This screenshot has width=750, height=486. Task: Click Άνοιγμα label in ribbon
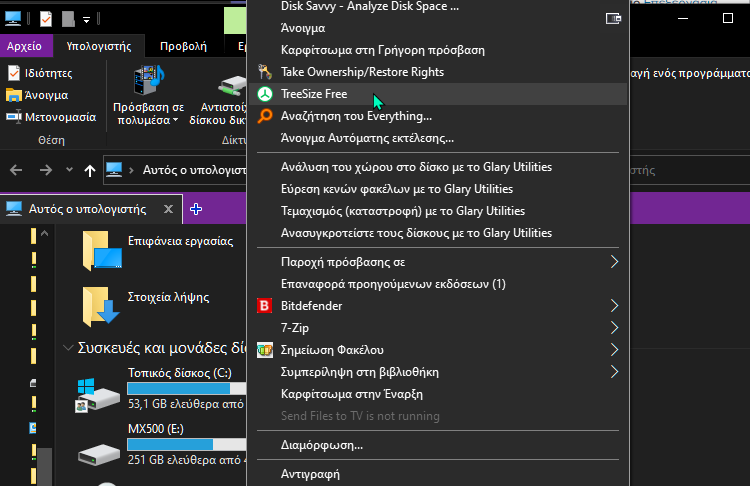[x=46, y=95]
